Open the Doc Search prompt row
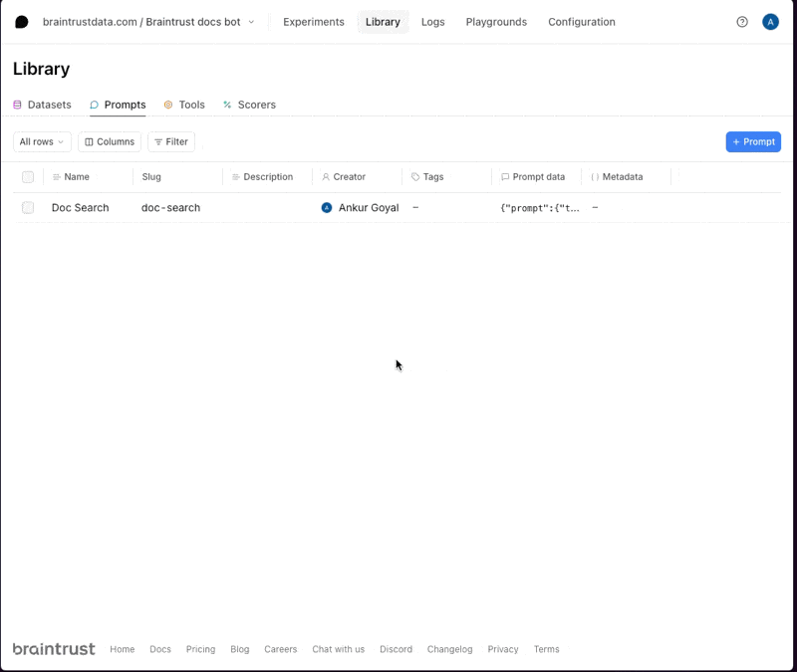The height and width of the screenshot is (672, 797). coord(80,208)
